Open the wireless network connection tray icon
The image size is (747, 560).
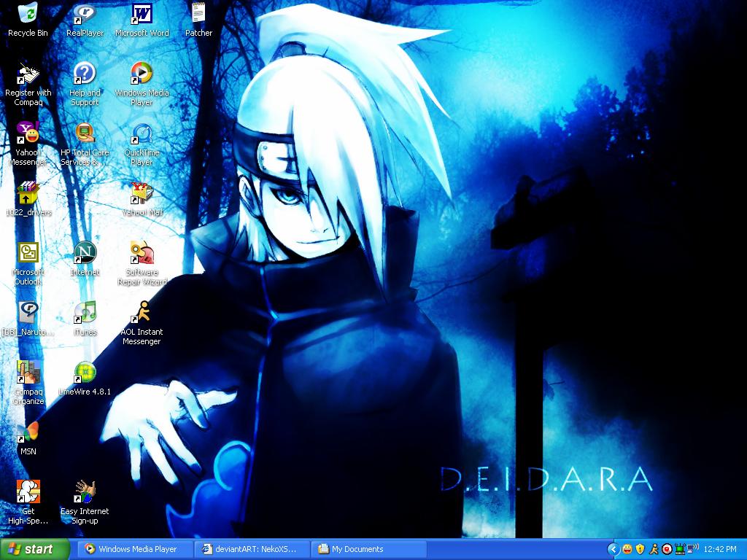[x=693, y=550]
